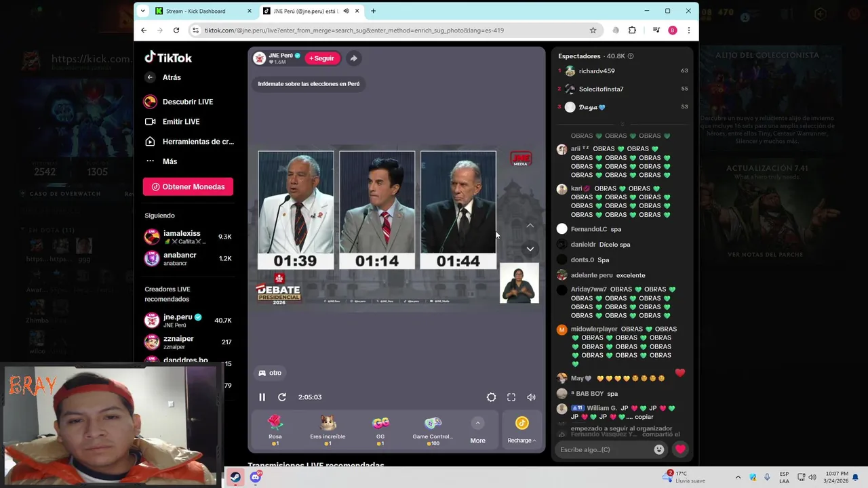This screenshot has height=488, width=868.
Task: Open Herramientas de creador menu item
Action: click(x=189, y=142)
